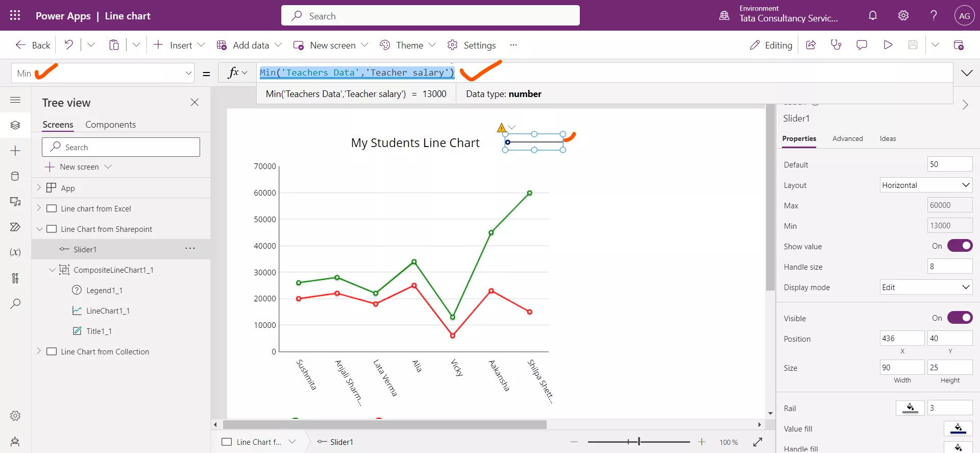Click the Back button
The image size is (980, 453).
(x=33, y=45)
